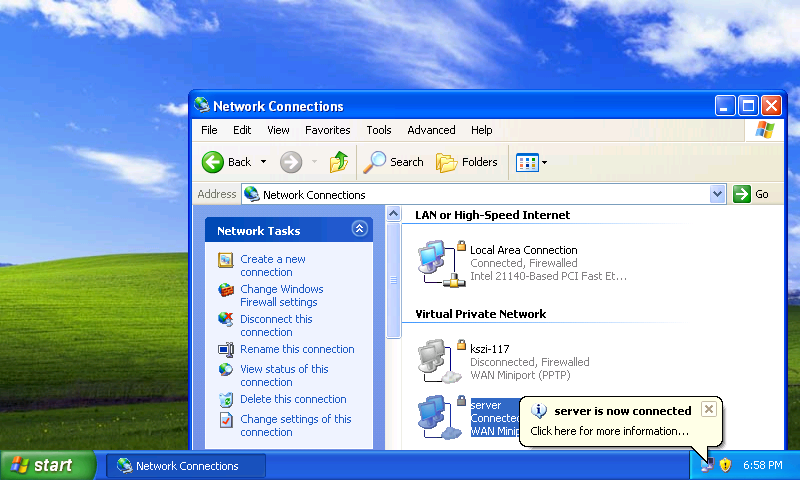Click Create a new connection link

pyautogui.click(x=273, y=266)
